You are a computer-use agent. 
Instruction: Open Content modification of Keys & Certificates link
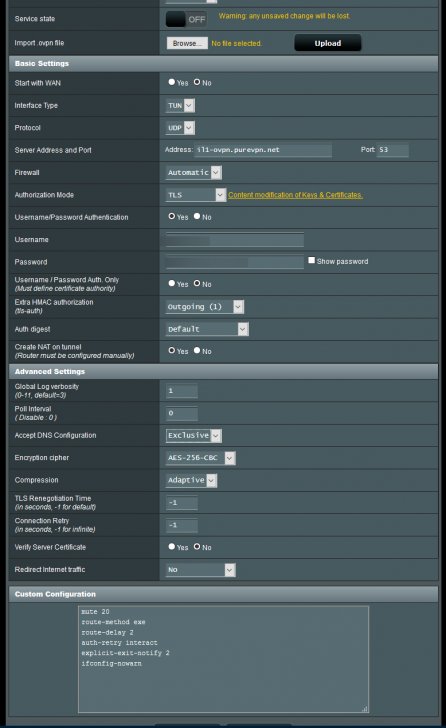(x=295, y=195)
